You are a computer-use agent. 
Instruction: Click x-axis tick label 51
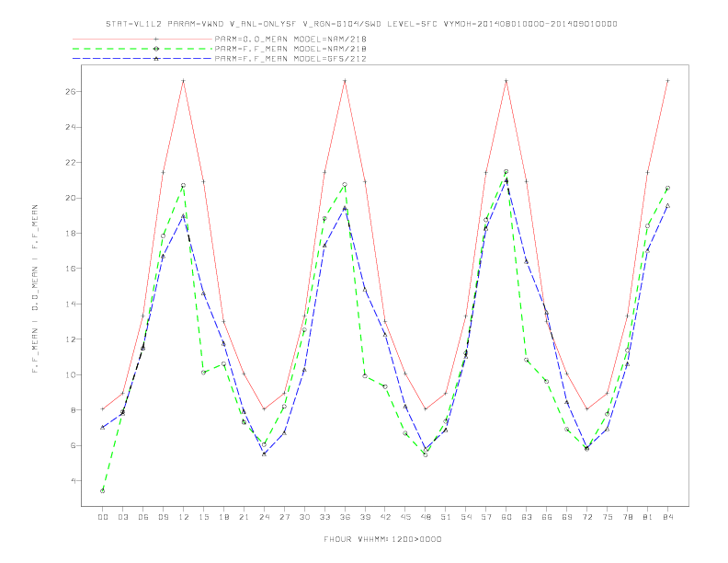446,517
